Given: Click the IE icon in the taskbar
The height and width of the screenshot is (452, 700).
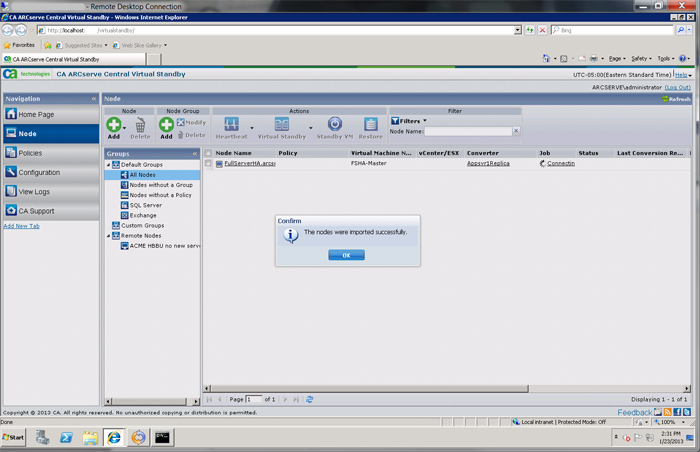Looking at the screenshot, I should click(114, 437).
